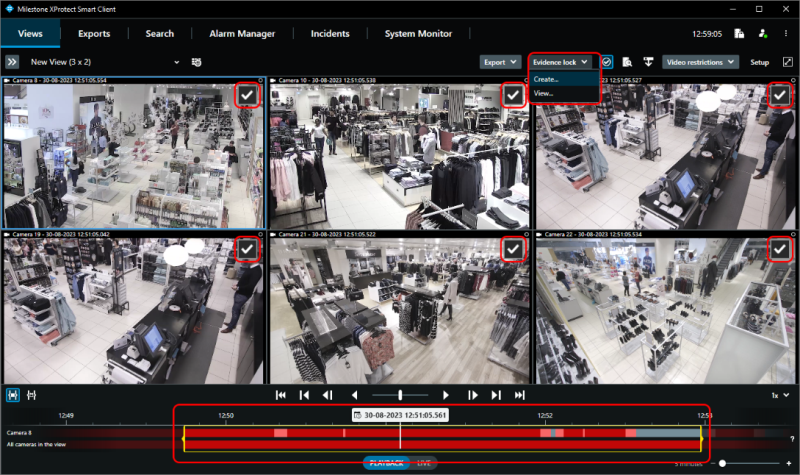Click the Setup button
800x475 pixels.
760,62
